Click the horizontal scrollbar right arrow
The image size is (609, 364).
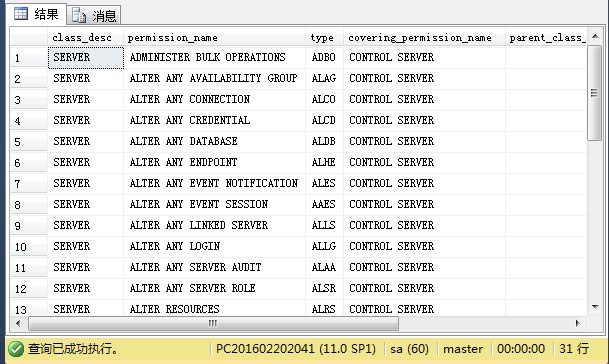(578, 323)
